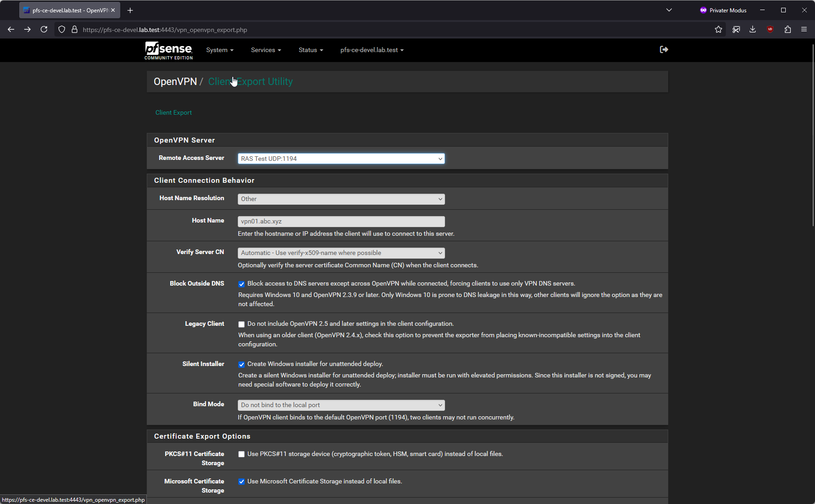Click the page vertical scrollbar
This screenshot has height=504, width=815.
click(812, 135)
